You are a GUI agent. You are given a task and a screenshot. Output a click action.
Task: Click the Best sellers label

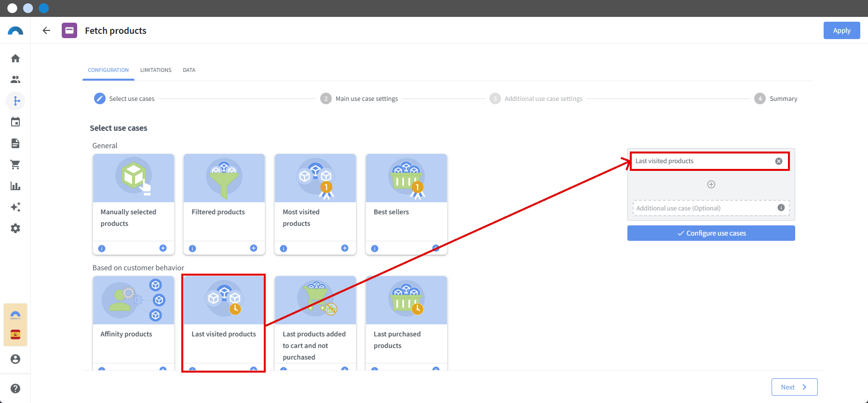point(391,212)
